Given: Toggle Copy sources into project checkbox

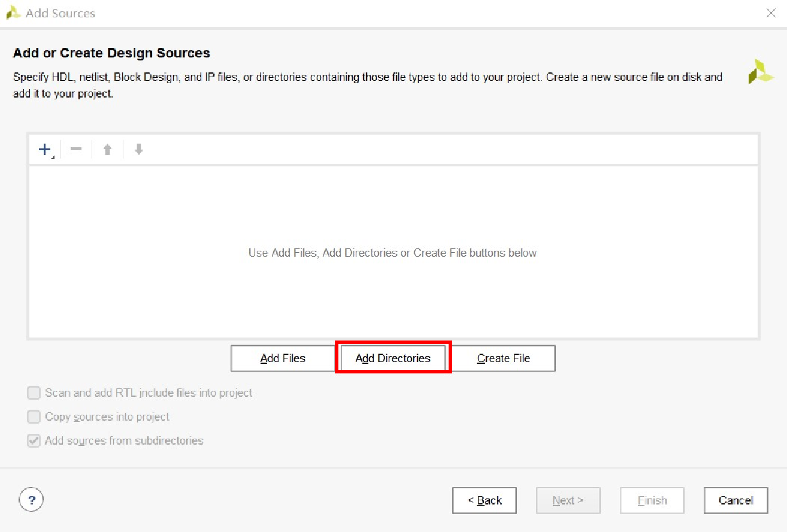Looking at the screenshot, I should pos(34,417).
